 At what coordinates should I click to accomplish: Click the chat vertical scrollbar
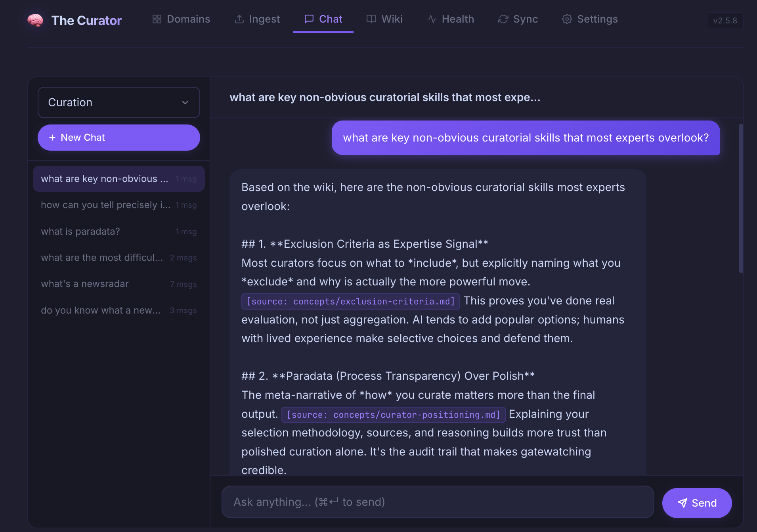(741, 198)
